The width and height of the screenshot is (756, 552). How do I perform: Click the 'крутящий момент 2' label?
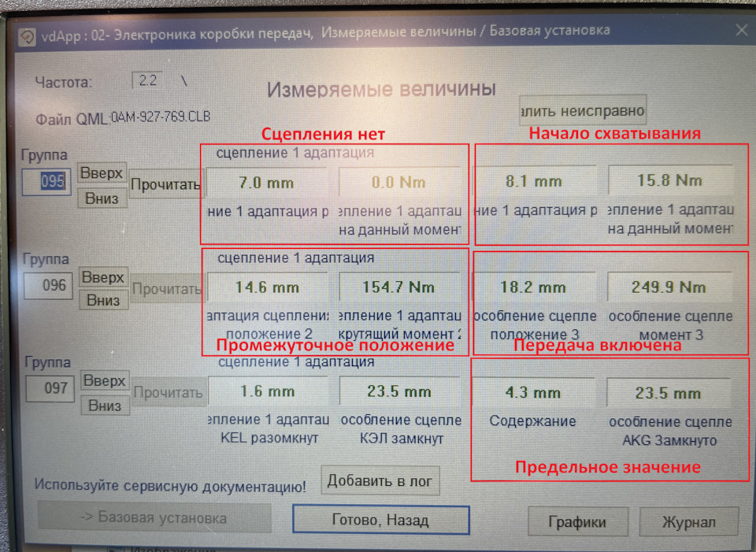pyautogui.click(x=400, y=334)
